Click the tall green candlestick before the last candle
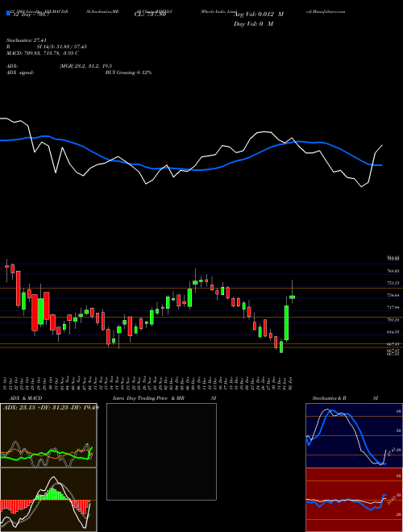 [286, 322]
